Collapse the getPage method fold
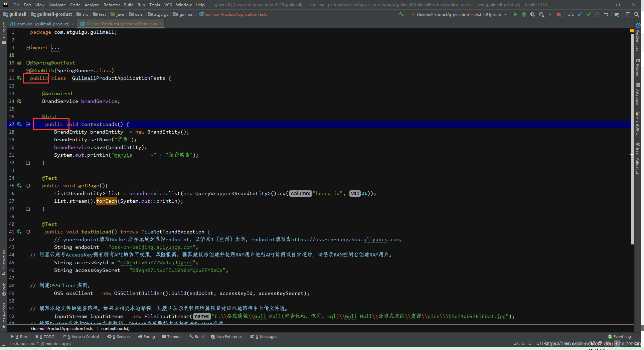Image resolution: width=644 pixels, height=350 pixels. click(x=28, y=186)
